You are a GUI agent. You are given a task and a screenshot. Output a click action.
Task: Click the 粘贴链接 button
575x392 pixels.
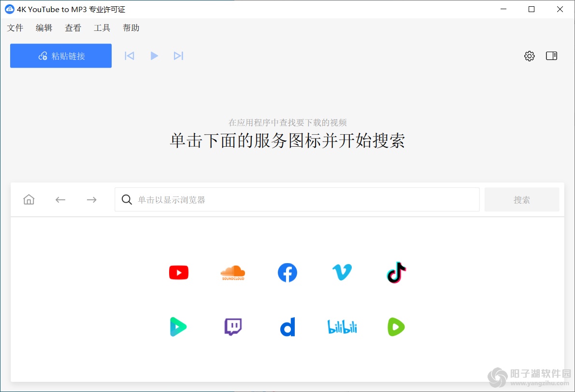point(60,56)
